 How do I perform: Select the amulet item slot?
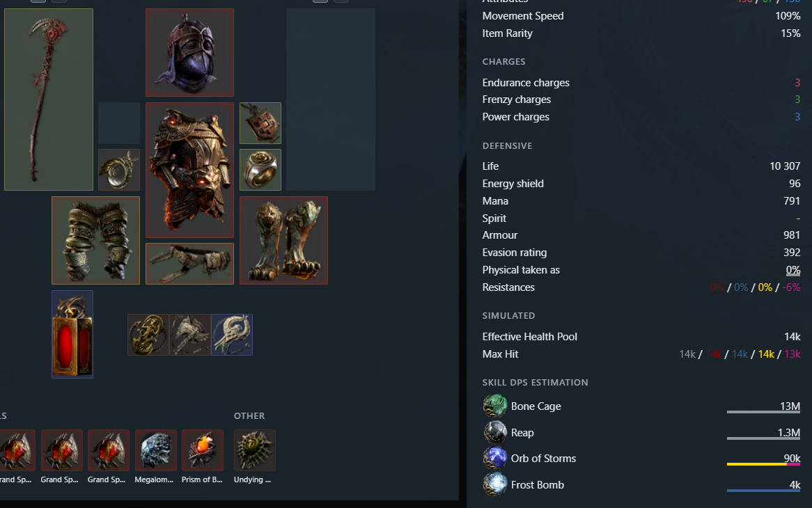click(x=260, y=123)
